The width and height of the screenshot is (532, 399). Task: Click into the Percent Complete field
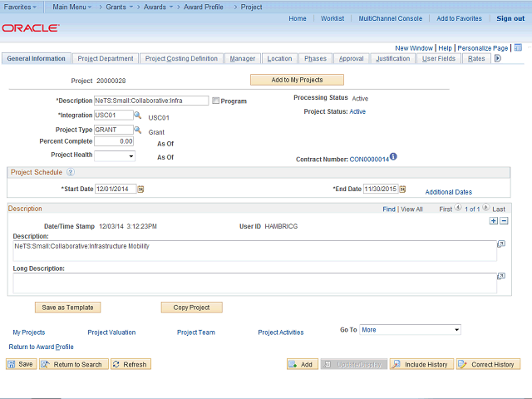115,141
